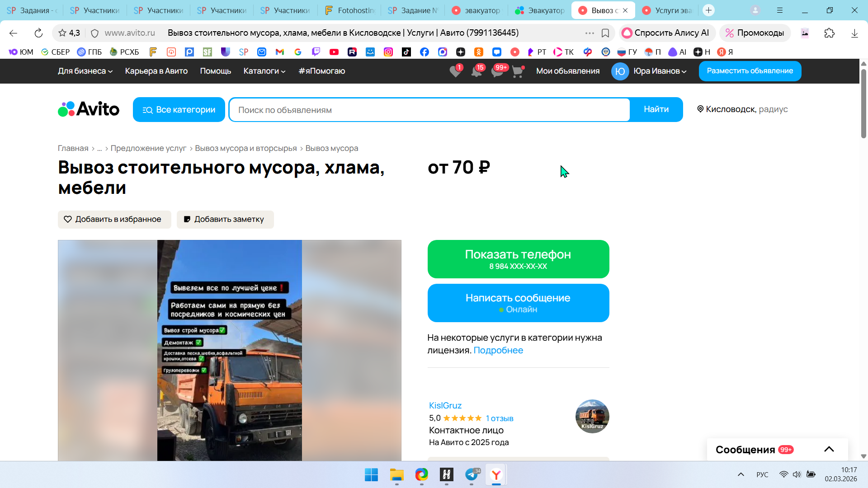The image size is (868, 488).
Task: Click the browser bookmark page icon
Action: [x=605, y=33]
